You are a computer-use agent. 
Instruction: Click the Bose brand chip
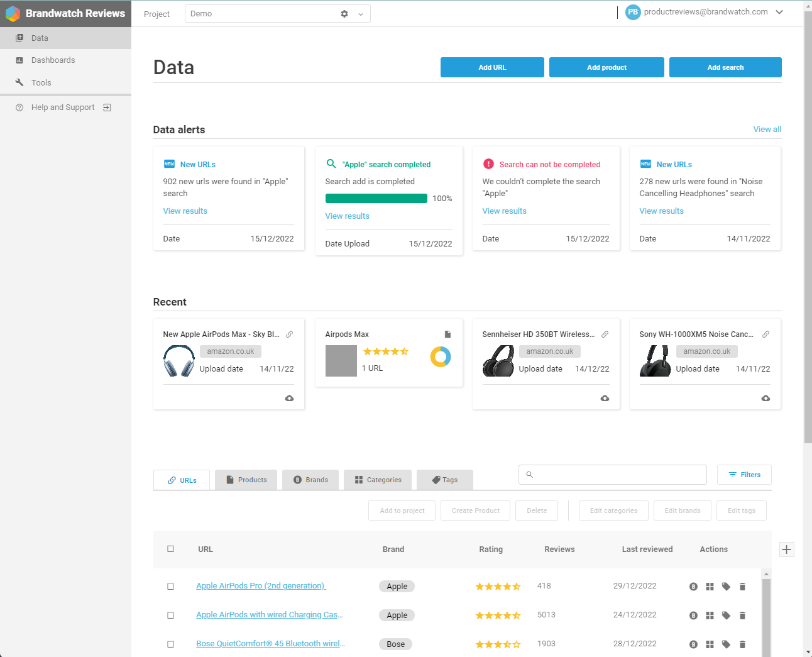click(x=396, y=644)
